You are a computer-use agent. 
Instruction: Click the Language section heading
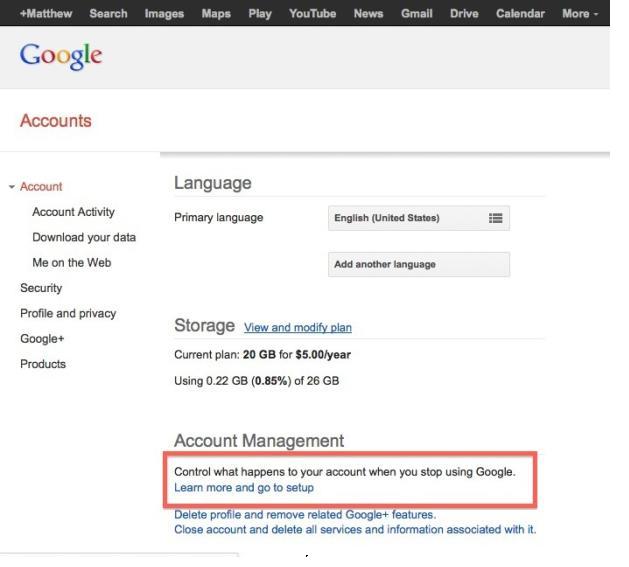[x=213, y=183]
